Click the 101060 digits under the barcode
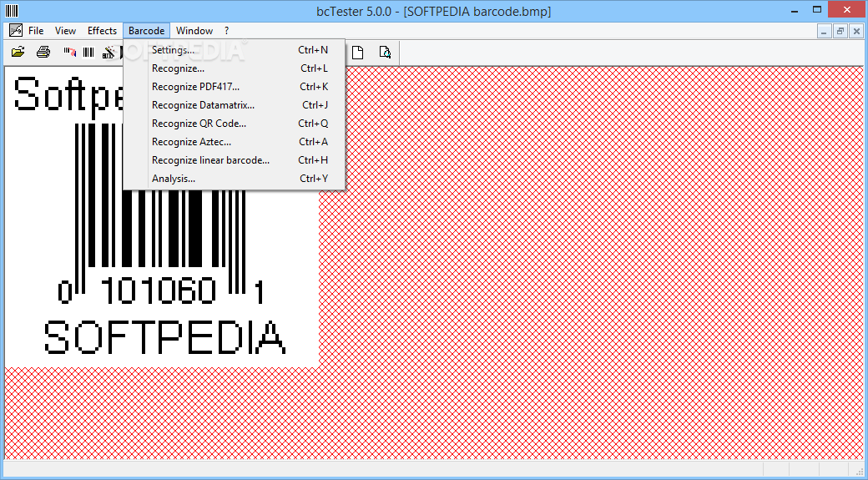This screenshot has width=868, height=480. (159, 291)
